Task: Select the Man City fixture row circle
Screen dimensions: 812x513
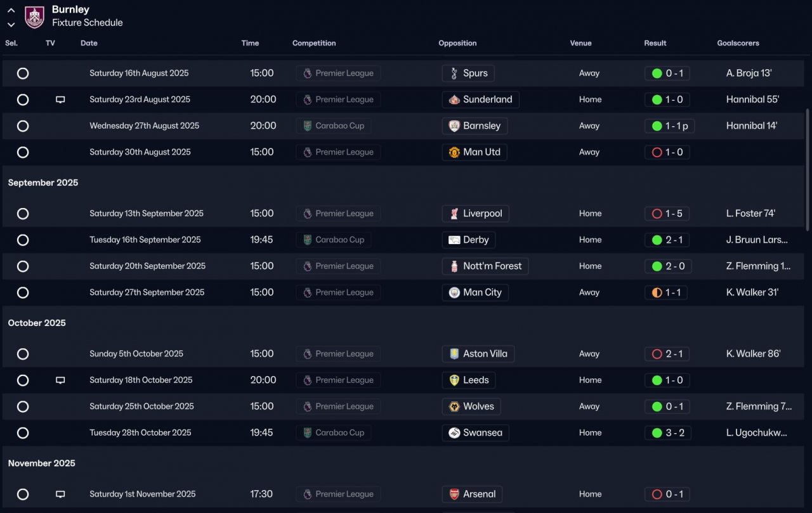Action: point(23,293)
